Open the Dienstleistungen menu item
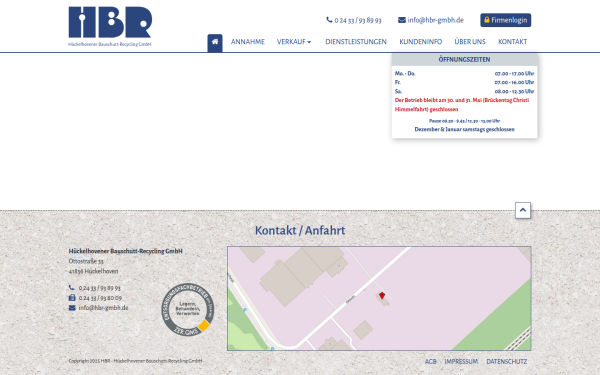 click(x=356, y=42)
